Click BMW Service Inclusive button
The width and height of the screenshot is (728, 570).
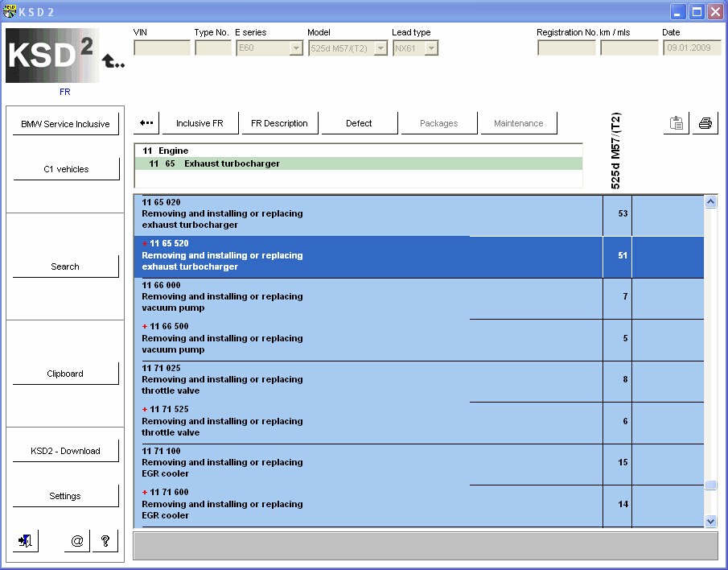(65, 124)
